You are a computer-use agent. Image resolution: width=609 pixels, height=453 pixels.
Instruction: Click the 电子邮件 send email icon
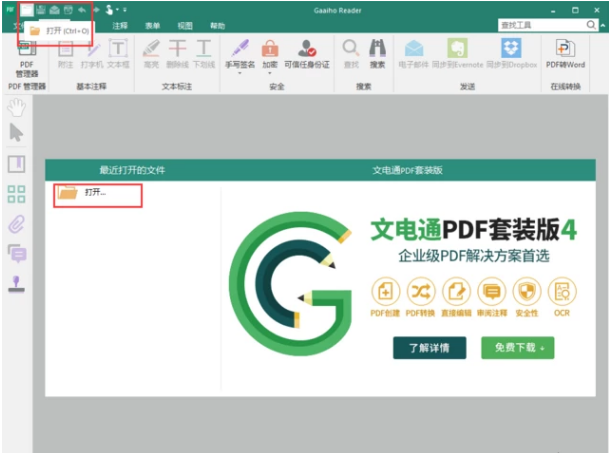click(x=414, y=54)
